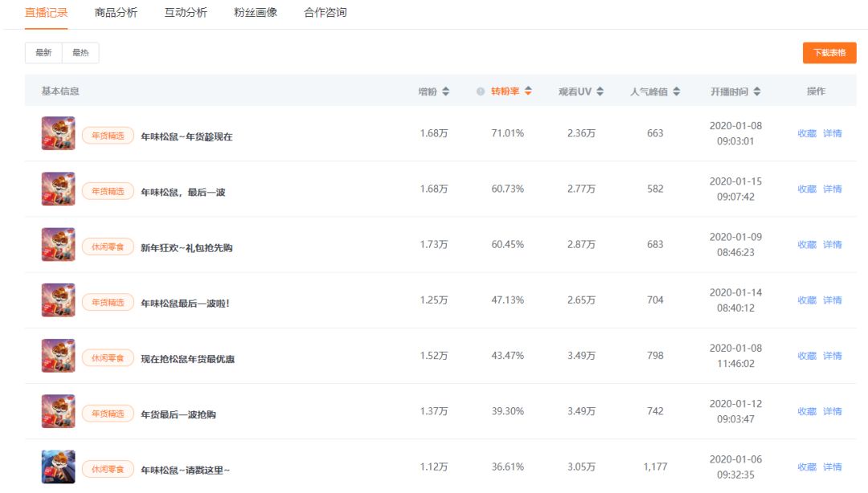868x493 pixels.
Task: Click the 1,177 人气峰值 value
Action: [x=656, y=467]
